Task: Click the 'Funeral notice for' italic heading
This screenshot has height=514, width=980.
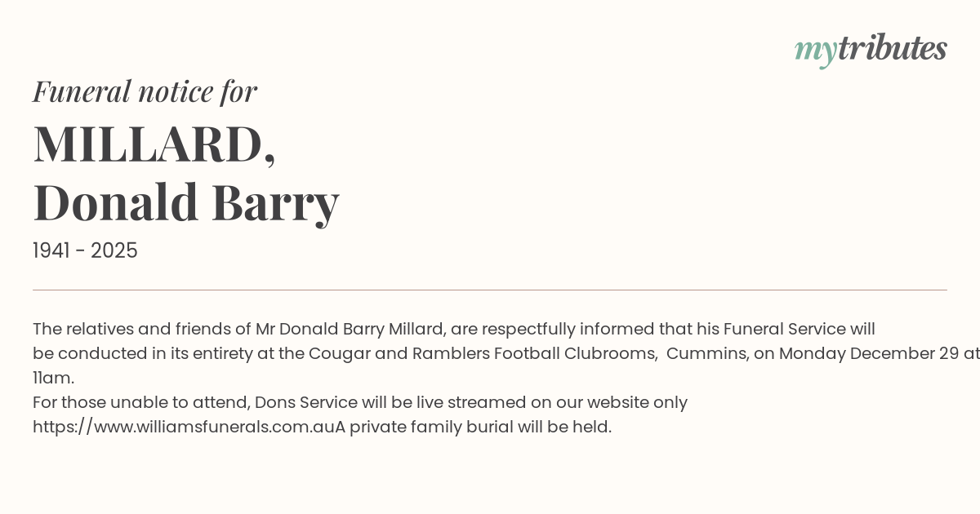Action: [145, 91]
